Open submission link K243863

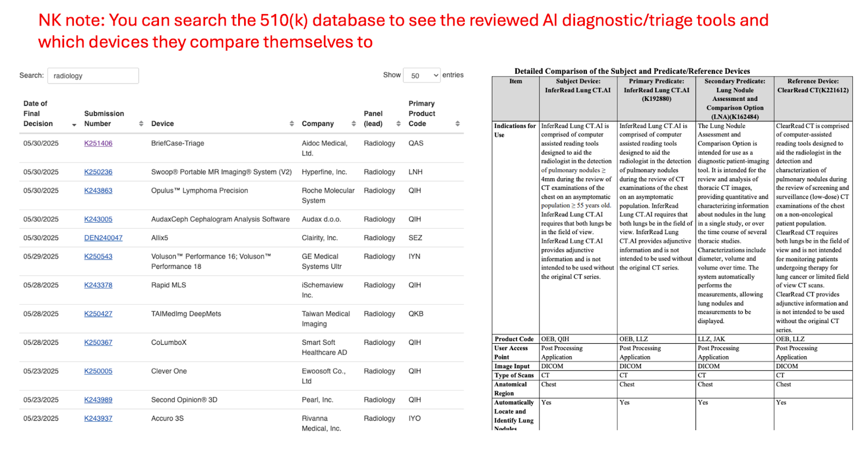[98, 190]
